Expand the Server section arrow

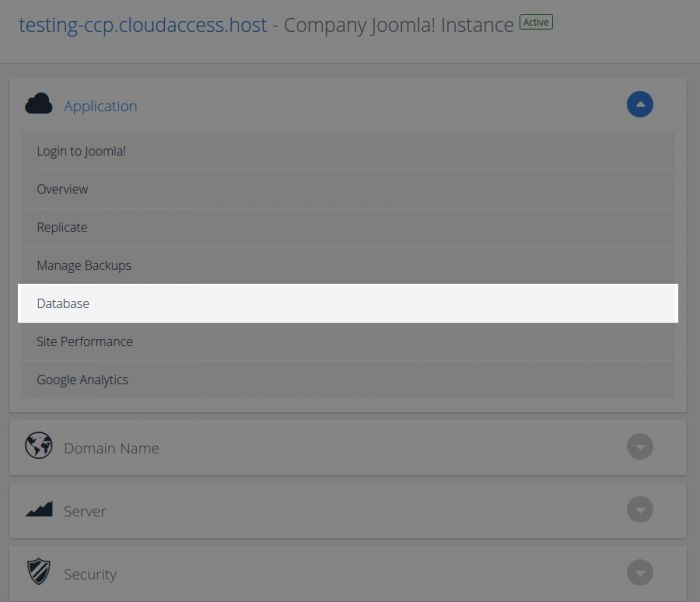click(x=640, y=510)
